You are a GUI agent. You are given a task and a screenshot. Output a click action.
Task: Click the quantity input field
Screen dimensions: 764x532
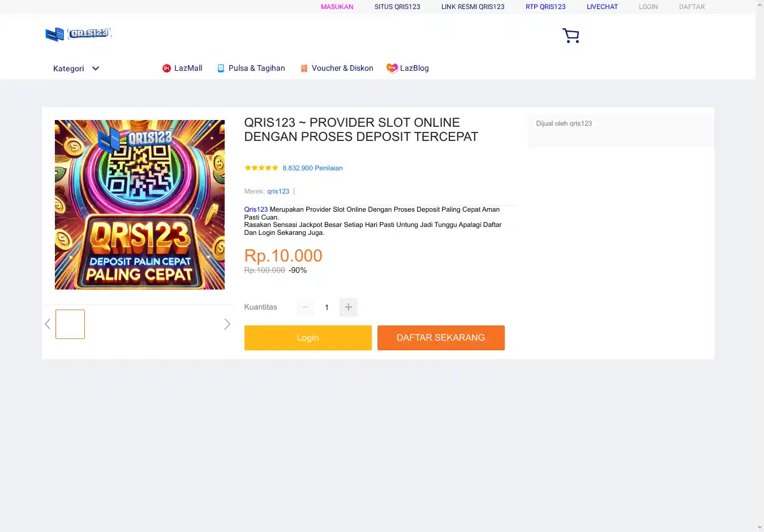(327, 307)
